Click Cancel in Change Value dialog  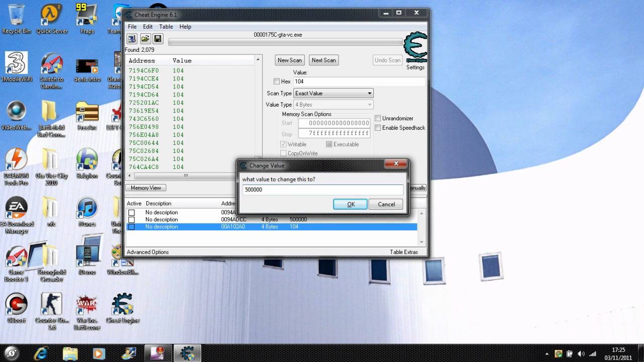[x=386, y=204]
